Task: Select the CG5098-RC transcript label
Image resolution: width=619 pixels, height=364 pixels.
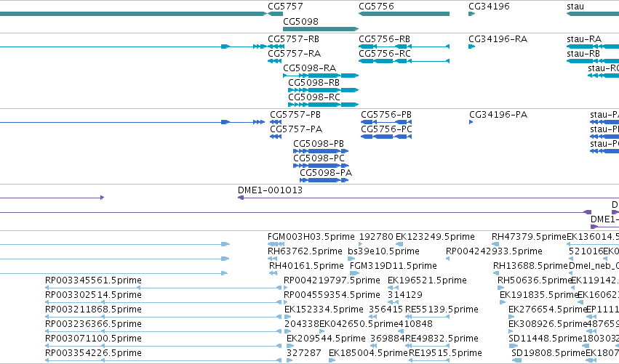Action: 314,97
